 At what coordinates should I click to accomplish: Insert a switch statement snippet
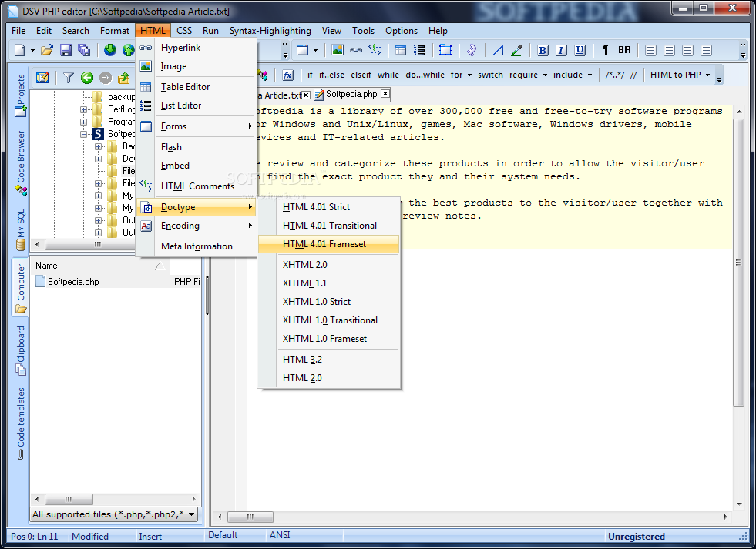490,75
